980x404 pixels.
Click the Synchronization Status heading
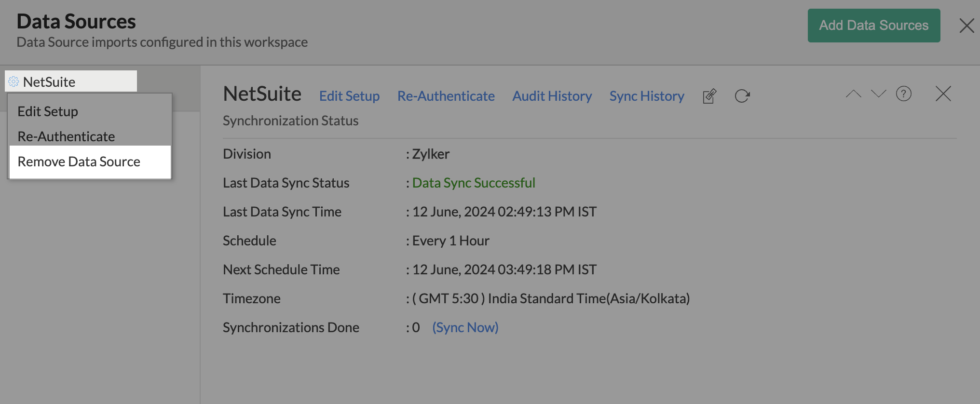click(290, 121)
